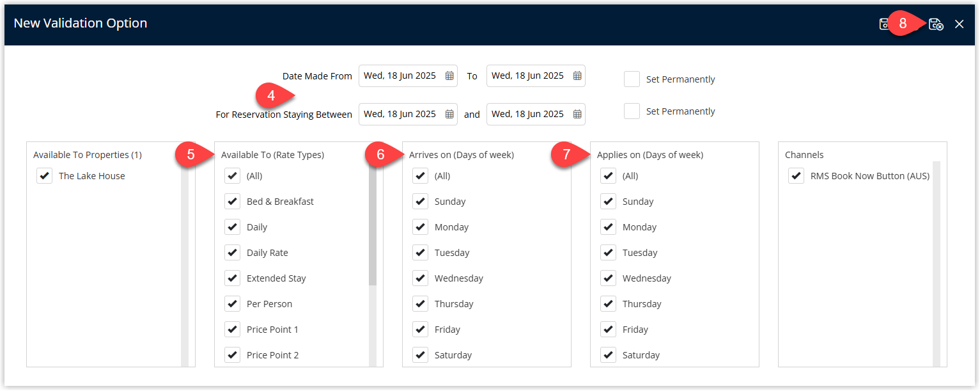Uncheck Tuesday under Arrives on
This screenshot has height=391, width=980.
pos(420,252)
